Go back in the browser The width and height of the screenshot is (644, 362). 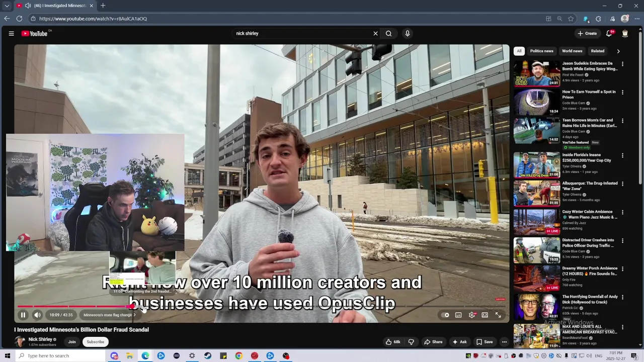coord(7,19)
